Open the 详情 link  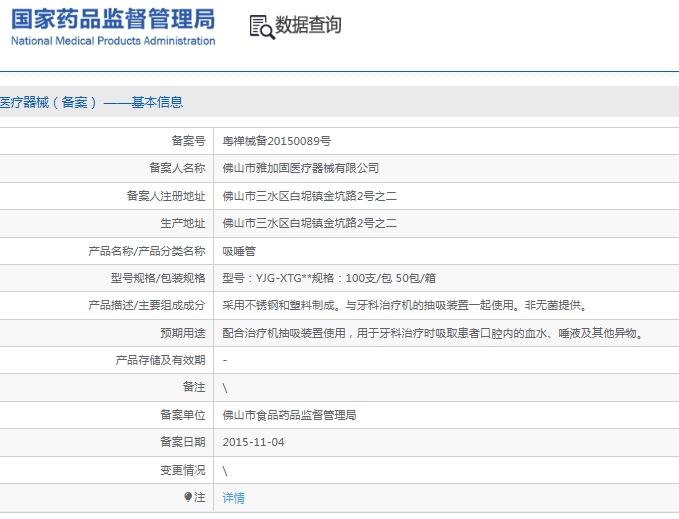233,498
